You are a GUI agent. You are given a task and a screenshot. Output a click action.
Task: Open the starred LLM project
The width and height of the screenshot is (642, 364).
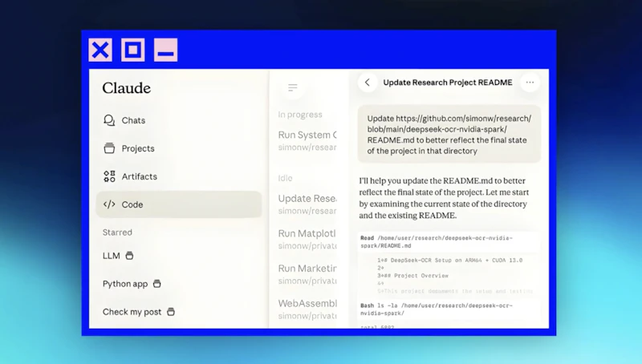[118, 256]
